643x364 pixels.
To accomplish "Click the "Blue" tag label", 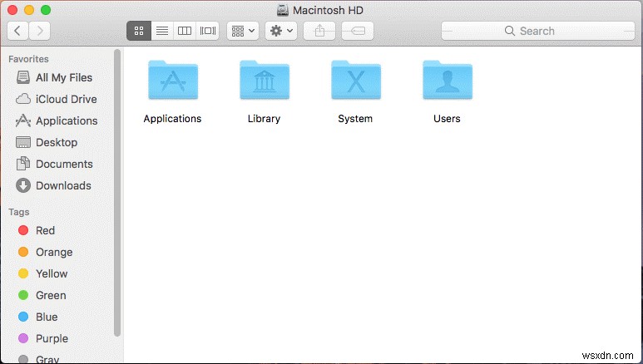I will [47, 317].
